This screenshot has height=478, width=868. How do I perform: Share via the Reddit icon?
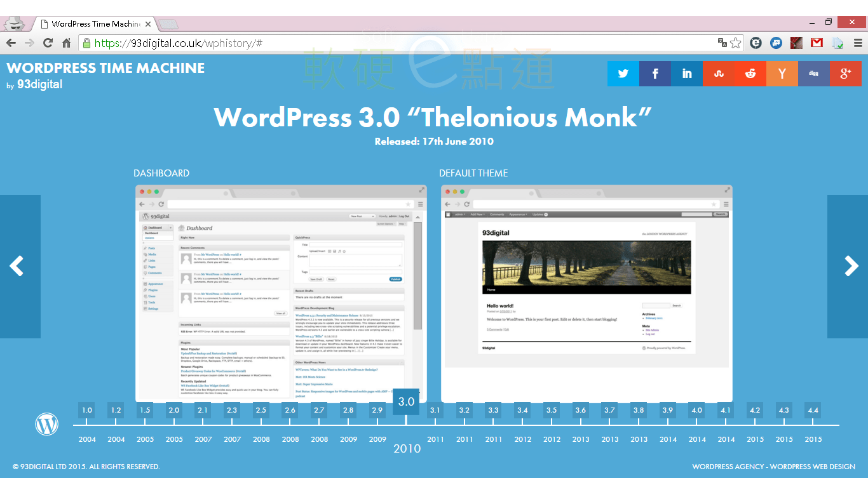(x=750, y=74)
